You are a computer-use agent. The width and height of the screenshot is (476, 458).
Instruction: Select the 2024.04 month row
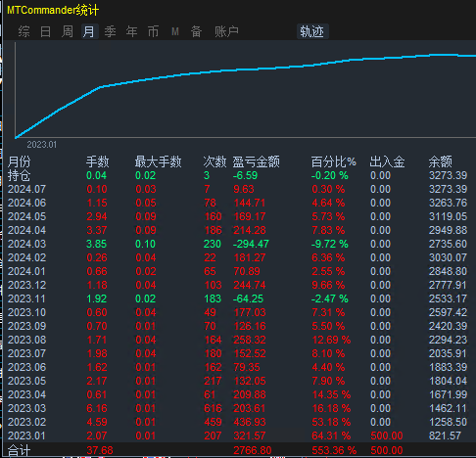click(238, 230)
